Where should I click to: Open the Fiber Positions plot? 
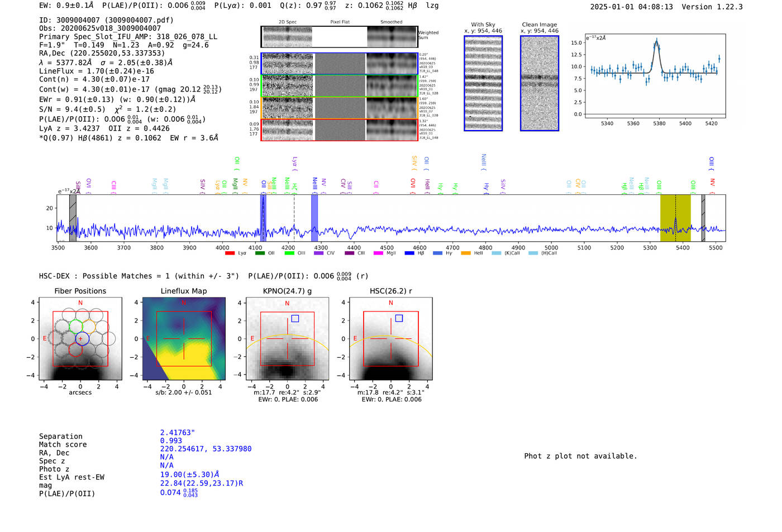point(80,338)
